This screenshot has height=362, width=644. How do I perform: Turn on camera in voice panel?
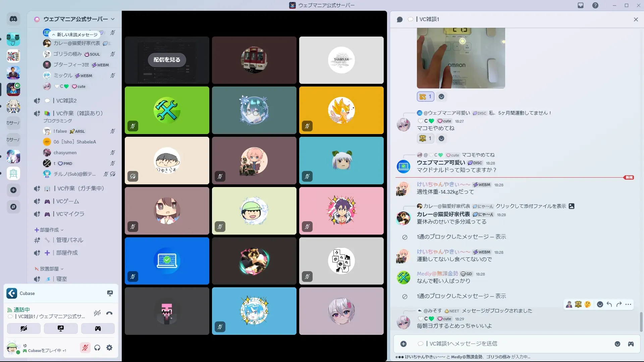point(24,328)
